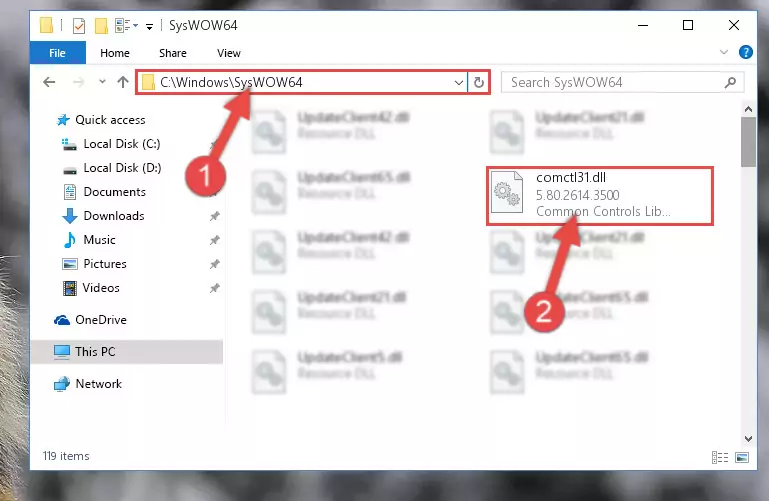Open the File menu tab
Viewport: 769px width, 501px height.
57,53
